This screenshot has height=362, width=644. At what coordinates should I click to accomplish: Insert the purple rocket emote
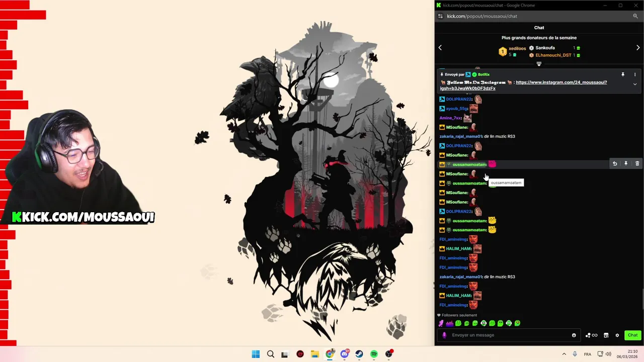(x=441, y=323)
